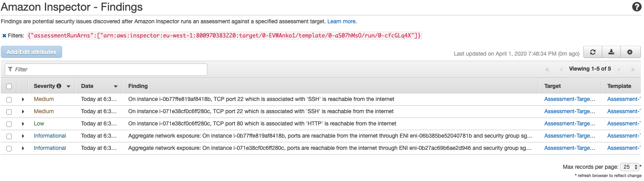
Task: Click the refresh findings icon
Action: click(592, 52)
